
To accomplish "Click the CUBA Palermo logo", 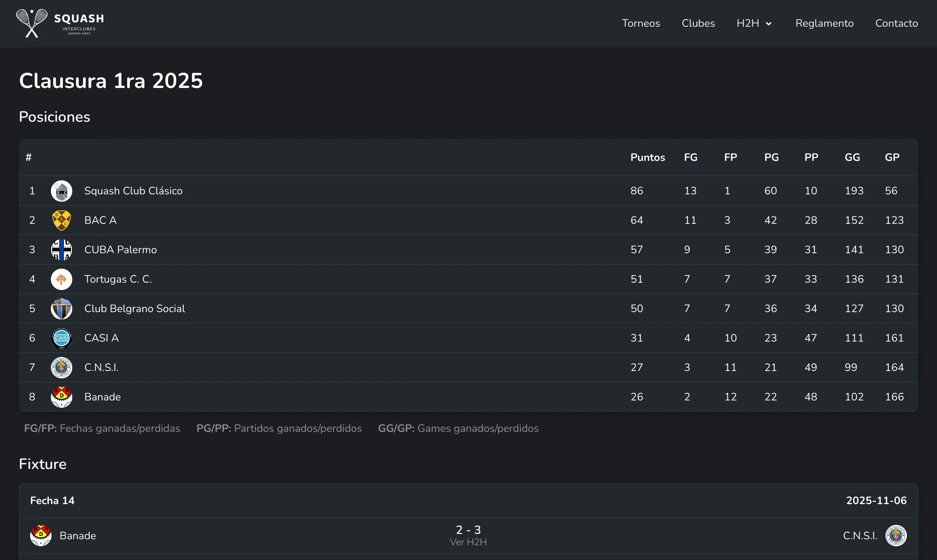I will [x=61, y=250].
